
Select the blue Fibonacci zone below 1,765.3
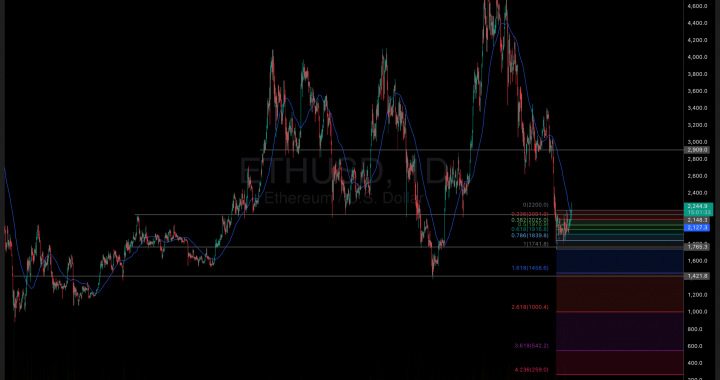(620, 262)
